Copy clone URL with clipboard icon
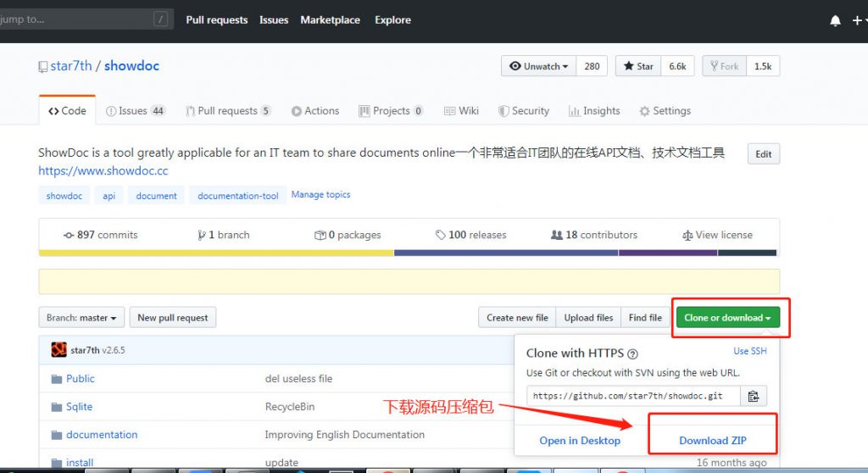The height and width of the screenshot is (473, 868). (x=754, y=396)
